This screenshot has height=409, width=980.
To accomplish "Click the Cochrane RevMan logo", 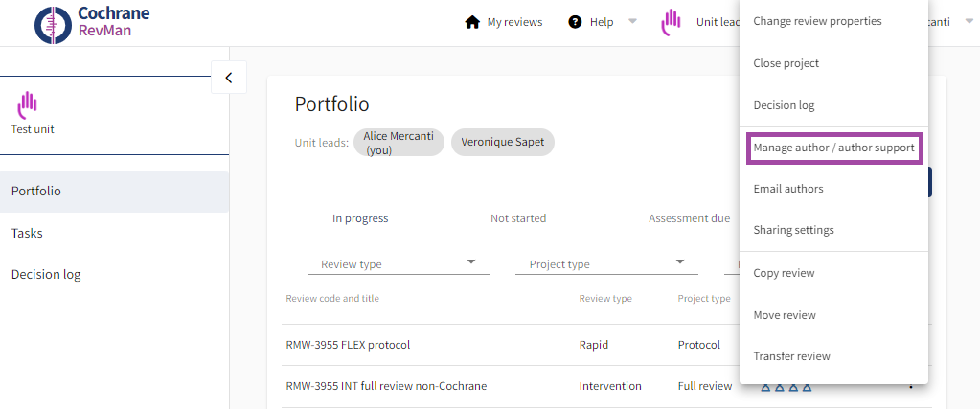I will [92, 23].
